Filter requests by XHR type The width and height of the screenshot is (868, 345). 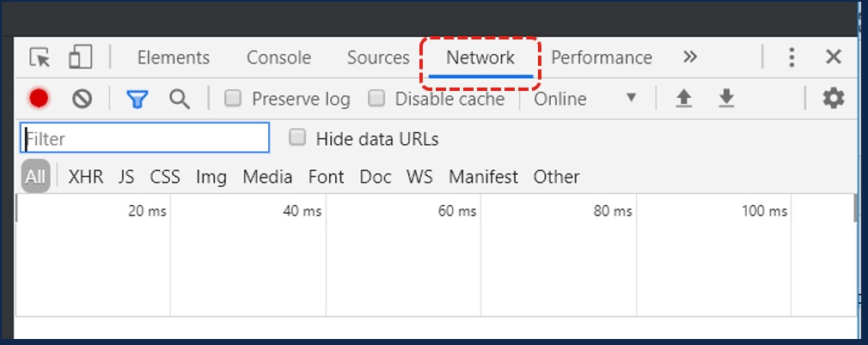pyautogui.click(x=86, y=177)
